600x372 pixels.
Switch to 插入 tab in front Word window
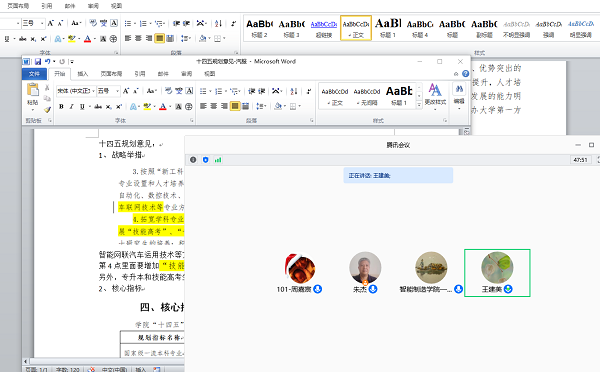pos(83,73)
